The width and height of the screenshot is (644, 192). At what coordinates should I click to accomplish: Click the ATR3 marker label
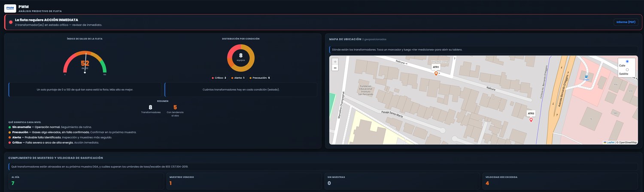pyautogui.click(x=531, y=114)
